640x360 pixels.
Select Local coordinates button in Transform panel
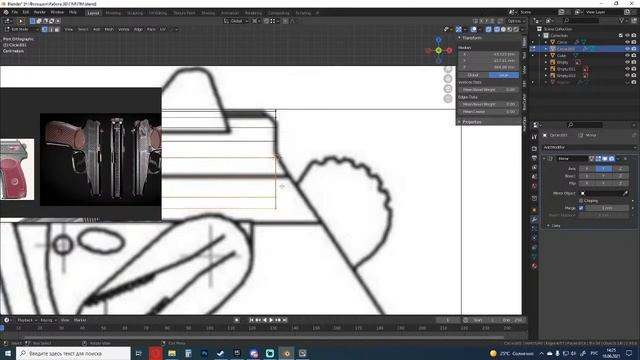pos(504,75)
